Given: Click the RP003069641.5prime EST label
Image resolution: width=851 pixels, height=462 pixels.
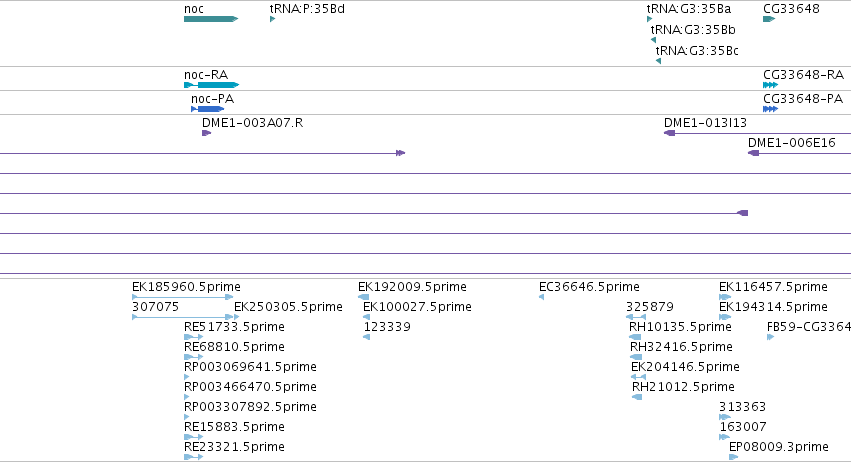Looking at the screenshot, I should (250, 367).
